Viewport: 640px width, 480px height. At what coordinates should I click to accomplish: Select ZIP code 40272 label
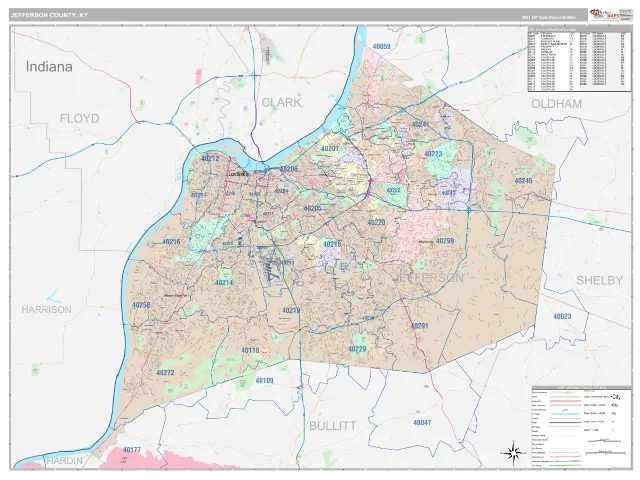pos(165,372)
